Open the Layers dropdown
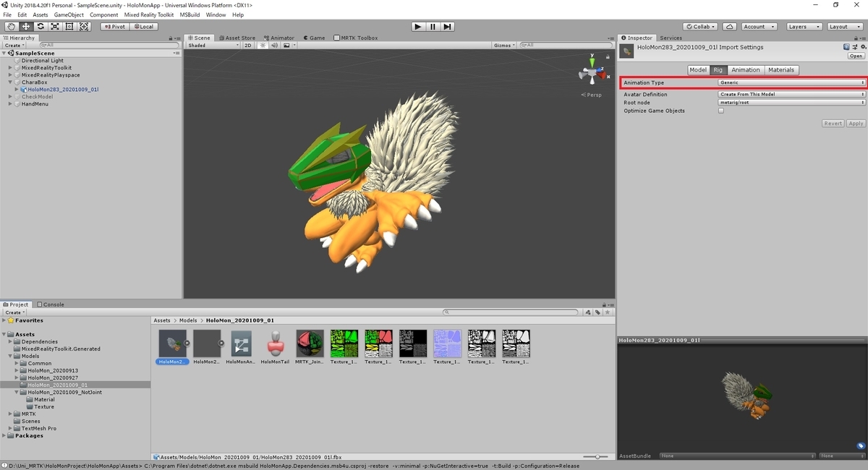This screenshot has height=470, width=868. (x=803, y=27)
